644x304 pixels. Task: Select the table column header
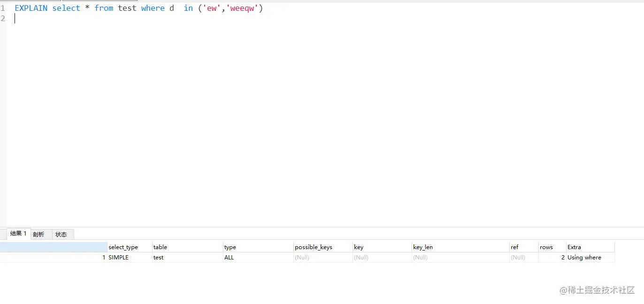187,247
